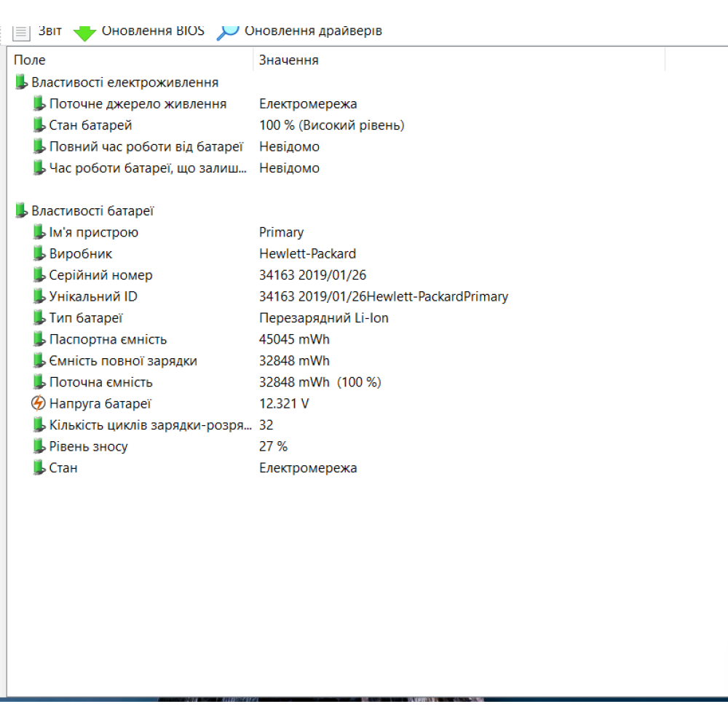
Task: Click Невідомо value in Повний час роботи row
Action: 289,147
